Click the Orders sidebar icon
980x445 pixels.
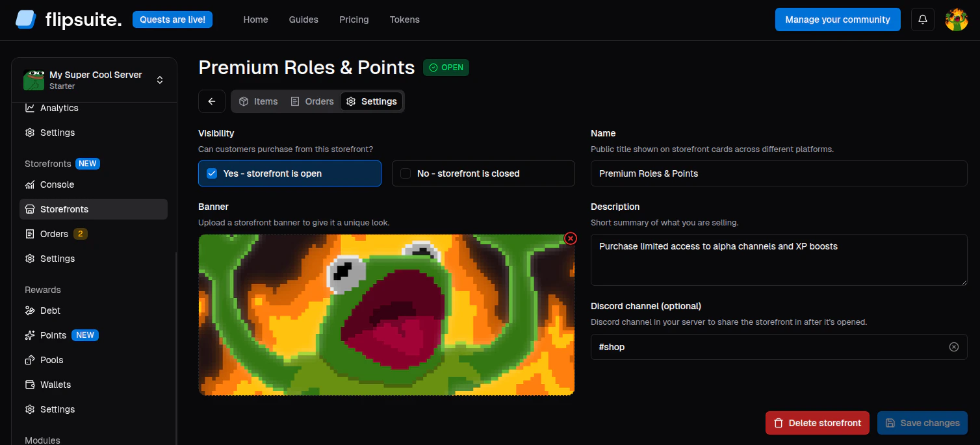click(29, 234)
